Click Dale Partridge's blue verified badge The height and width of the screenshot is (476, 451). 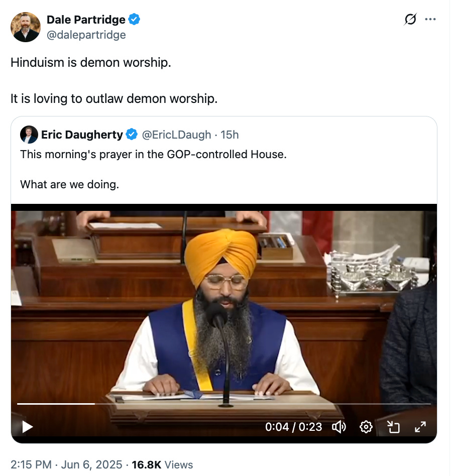(134, 20)
